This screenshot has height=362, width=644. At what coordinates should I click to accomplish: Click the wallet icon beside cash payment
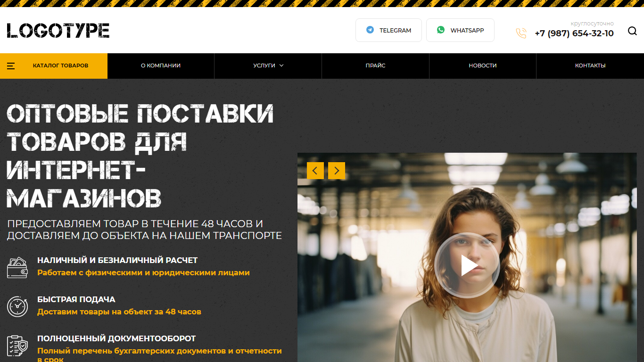click(x=17, y=267)
